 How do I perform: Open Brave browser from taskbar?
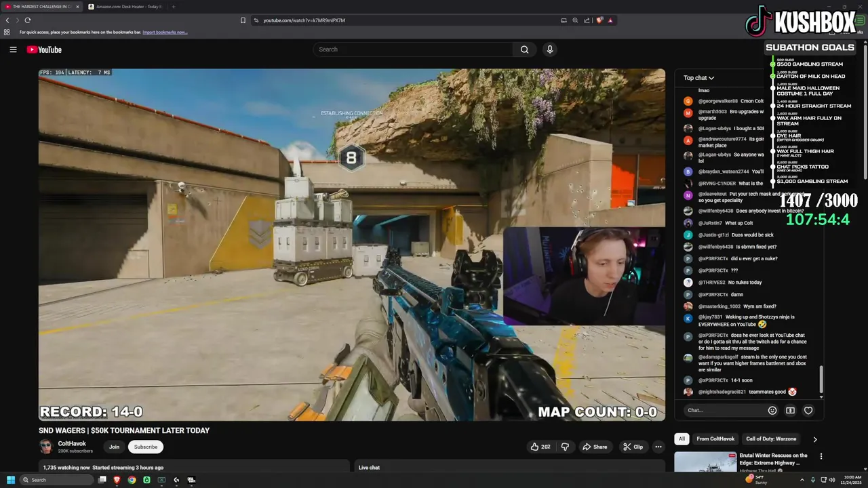click(x=117, y=480)
